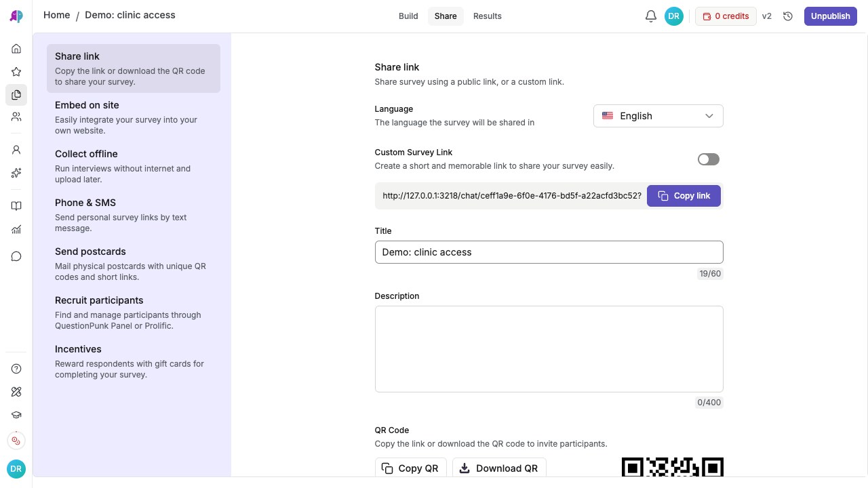
Task: Click the red coins icon in sidebar
Action: click(16, 441)
